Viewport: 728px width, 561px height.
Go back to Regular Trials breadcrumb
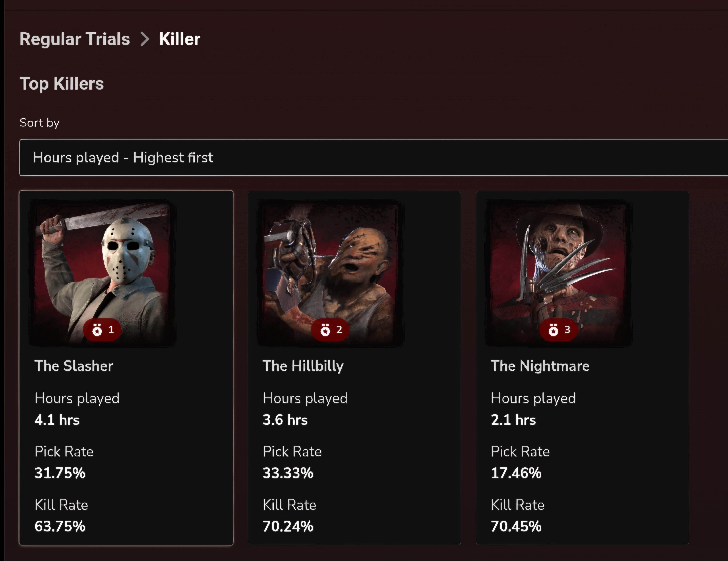pos(75,39)
